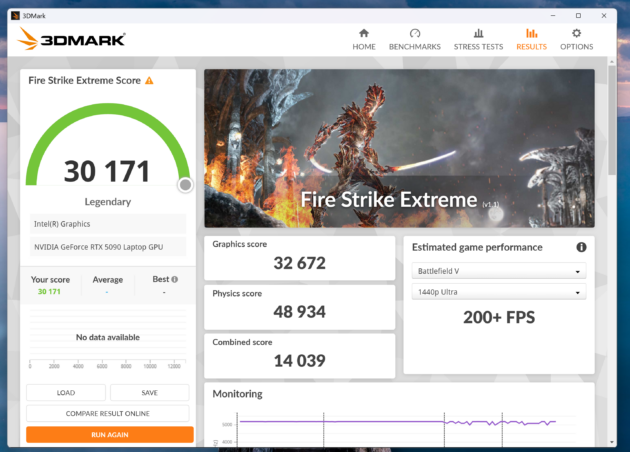Click the score gauge knob
The image size is (630, 452).
point(185,185)
